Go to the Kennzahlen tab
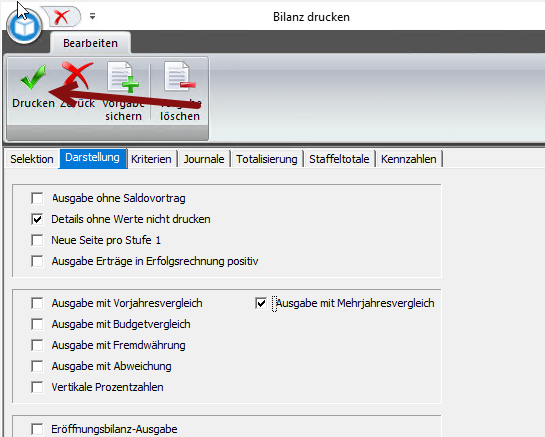 [x=408, y=159]
